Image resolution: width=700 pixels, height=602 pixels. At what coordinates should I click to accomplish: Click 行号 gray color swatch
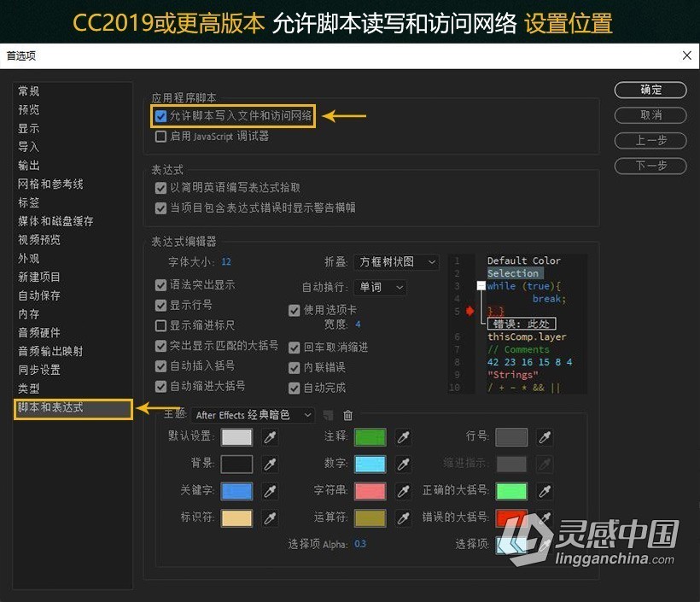[x=511, y=437]
